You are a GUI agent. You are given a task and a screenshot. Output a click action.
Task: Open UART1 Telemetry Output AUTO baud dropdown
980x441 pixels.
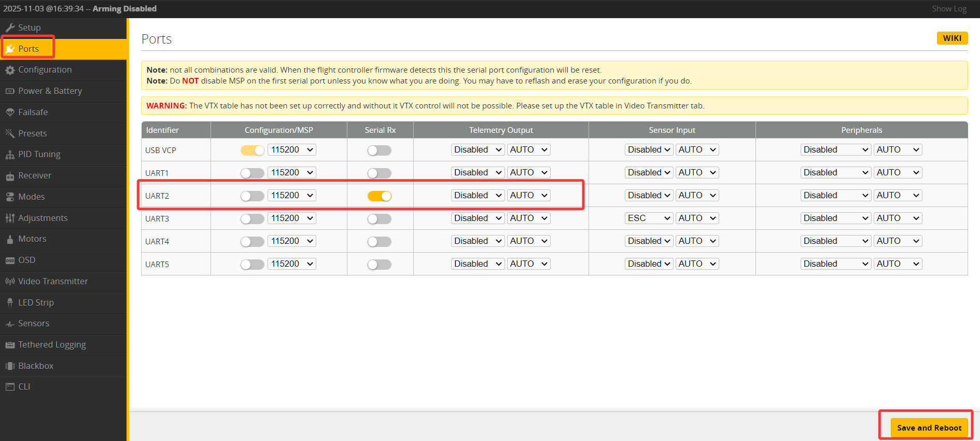528,172
